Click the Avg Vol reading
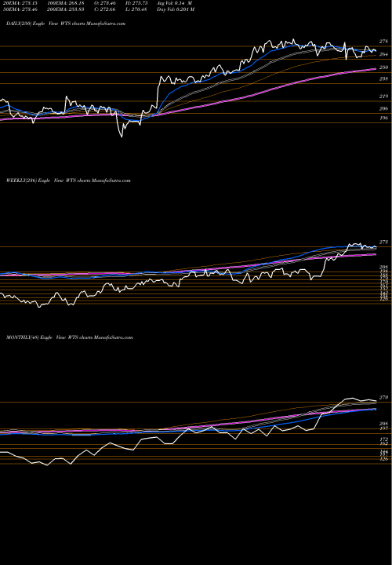The height and width of the screenshot is (565, 392). [x=175, y=2]
